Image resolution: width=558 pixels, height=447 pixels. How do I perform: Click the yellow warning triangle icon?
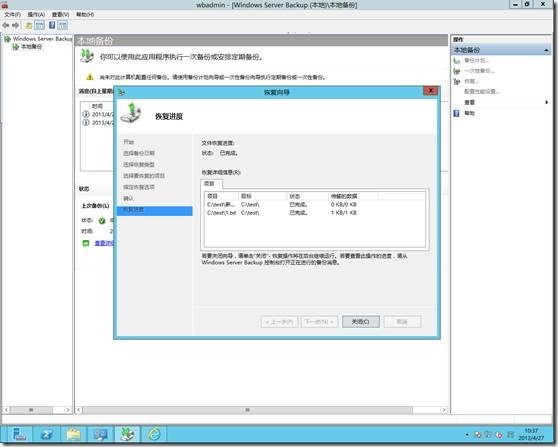point(90,77)
